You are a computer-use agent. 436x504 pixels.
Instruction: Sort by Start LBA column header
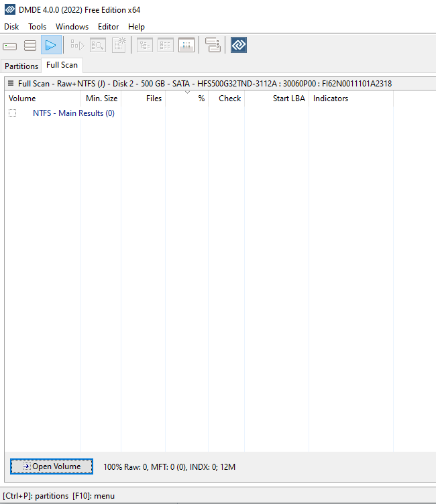(277, 99)
